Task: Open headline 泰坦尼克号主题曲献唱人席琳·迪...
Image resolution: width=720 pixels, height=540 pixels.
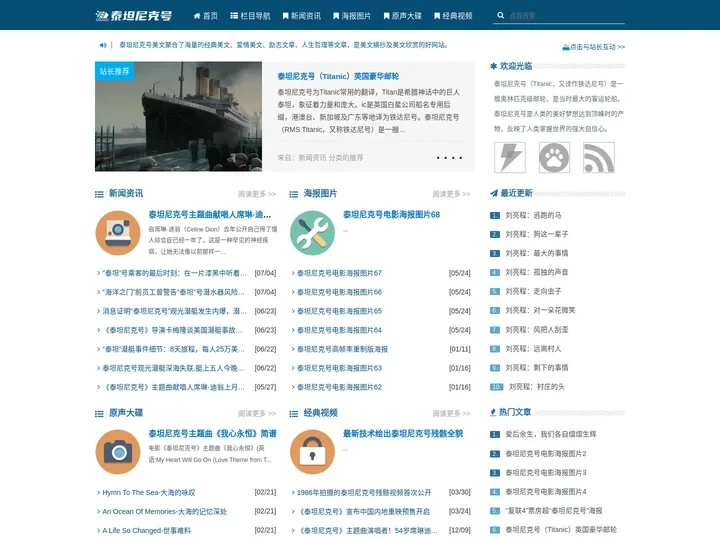Action: tap(210, 214)
